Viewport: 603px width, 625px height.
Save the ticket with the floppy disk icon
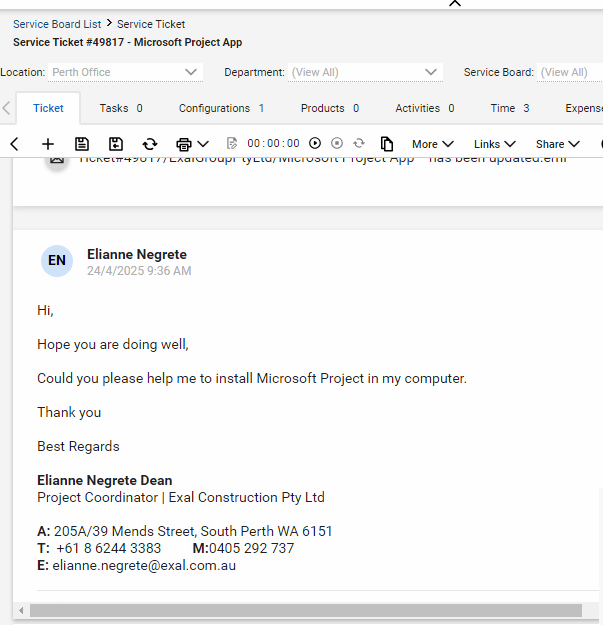click(x=82, y=144)
